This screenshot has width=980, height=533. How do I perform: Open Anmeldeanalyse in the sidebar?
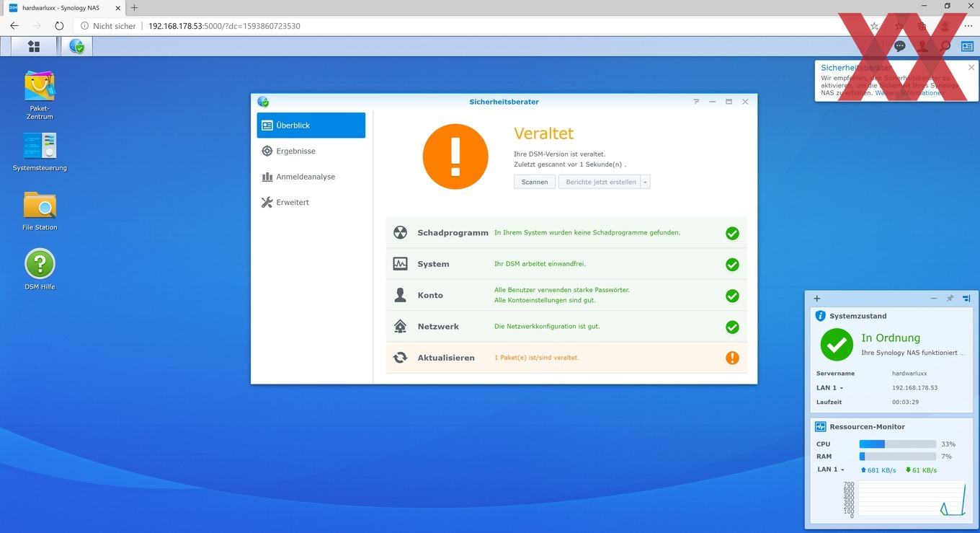[311, 177]
